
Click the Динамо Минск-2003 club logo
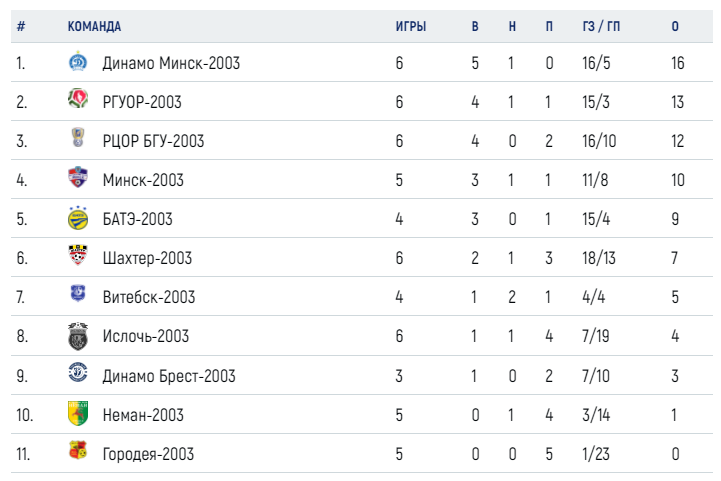[x=78, y=61]
